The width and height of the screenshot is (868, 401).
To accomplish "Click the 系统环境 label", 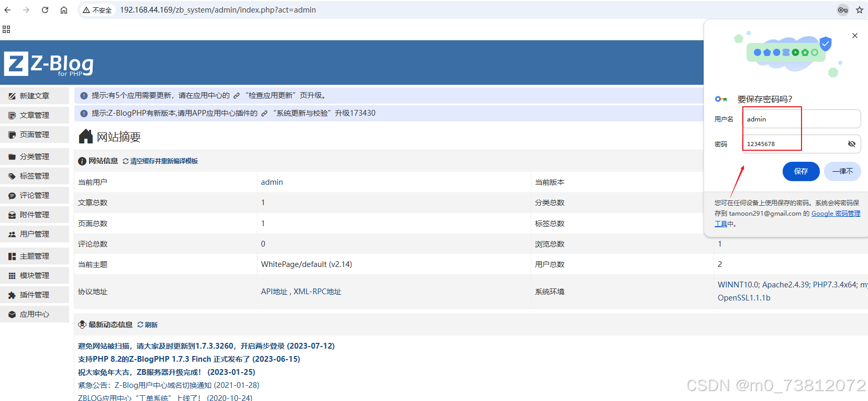I will click(550, 292).
